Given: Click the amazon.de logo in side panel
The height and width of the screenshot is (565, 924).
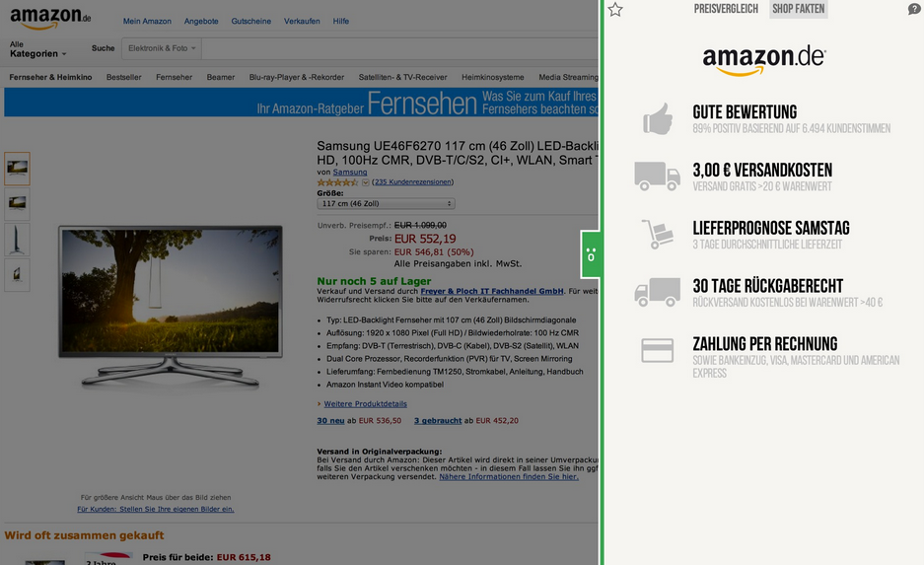Looking at the screenshot, I should coord(763,61).
